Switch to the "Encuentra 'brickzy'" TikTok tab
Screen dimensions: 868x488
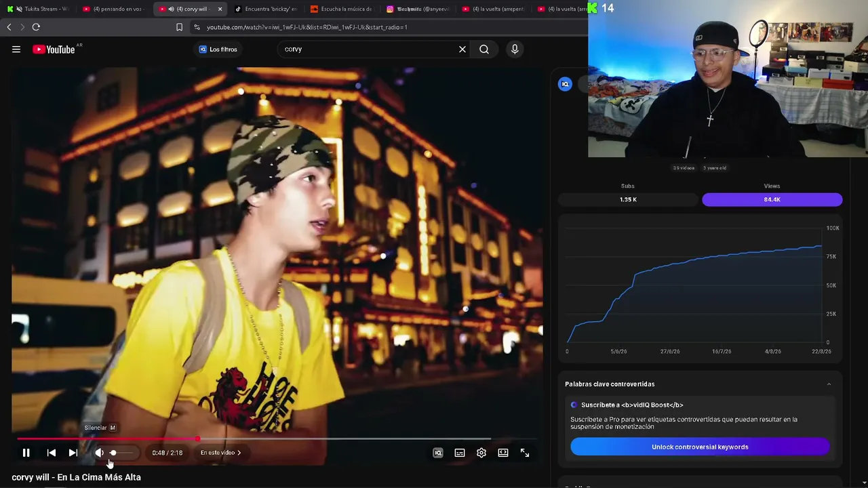pyautogui.click(x=266, y=9)
